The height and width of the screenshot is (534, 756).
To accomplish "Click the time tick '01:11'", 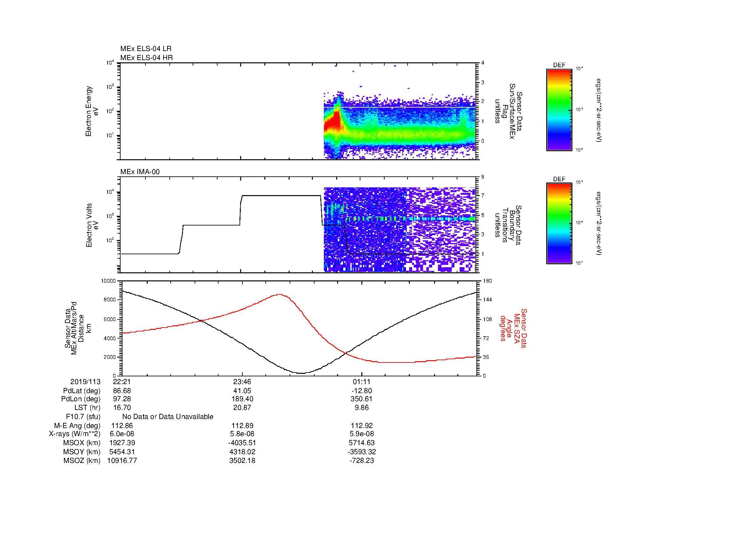I will click(x=362, y=382).
